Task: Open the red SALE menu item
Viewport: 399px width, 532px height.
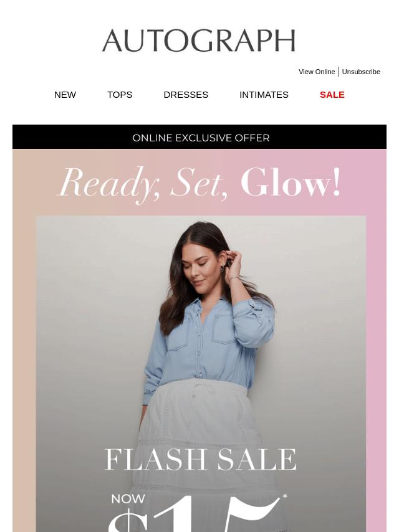Action: [x=332, y=95]
